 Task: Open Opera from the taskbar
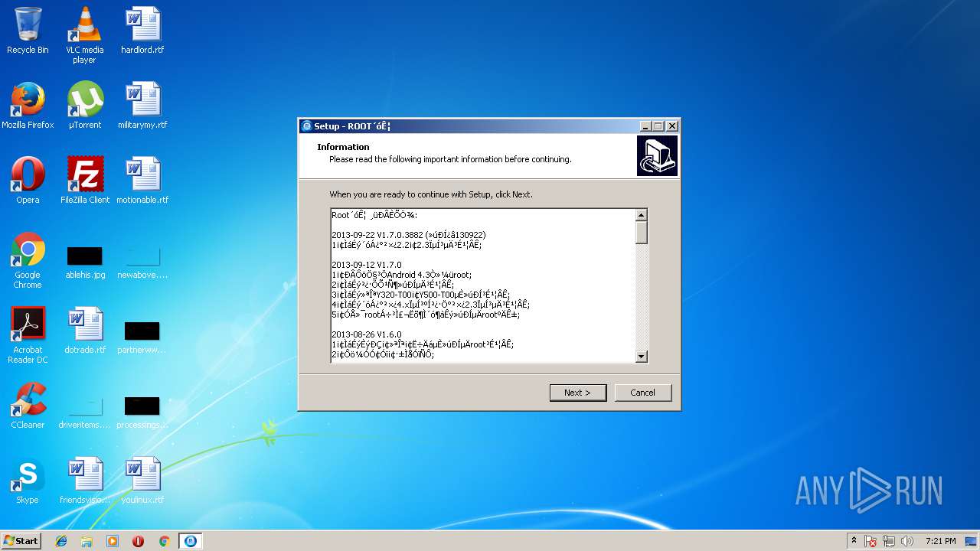[139, 541]
